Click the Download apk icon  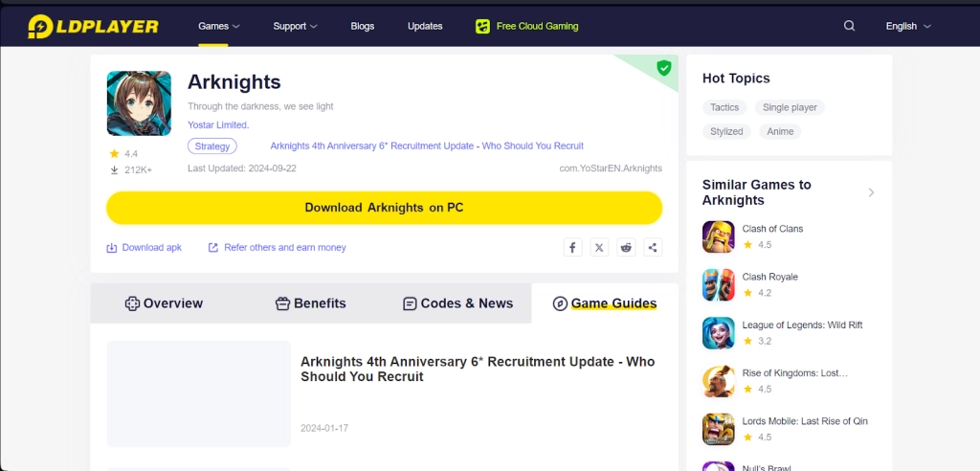112,248
